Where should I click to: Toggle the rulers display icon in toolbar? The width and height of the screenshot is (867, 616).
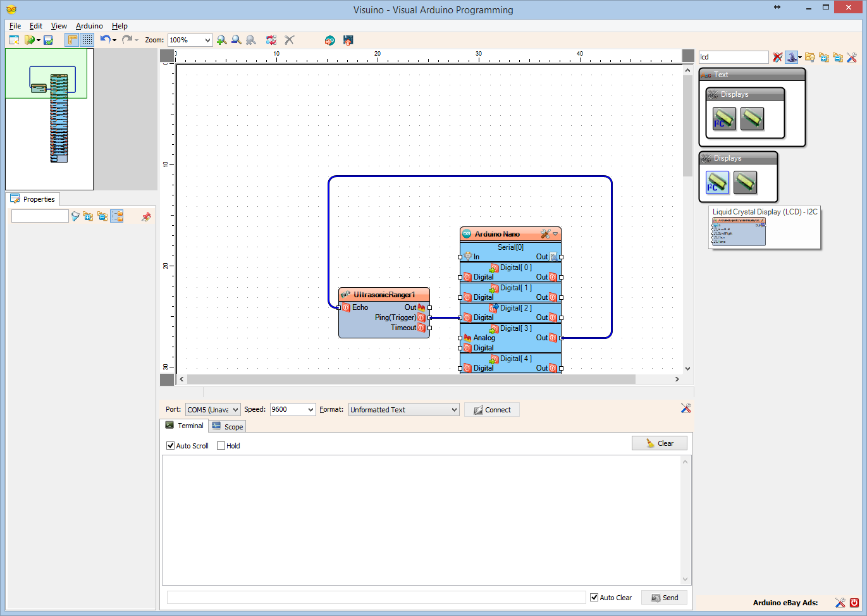(x=72, y=40)
